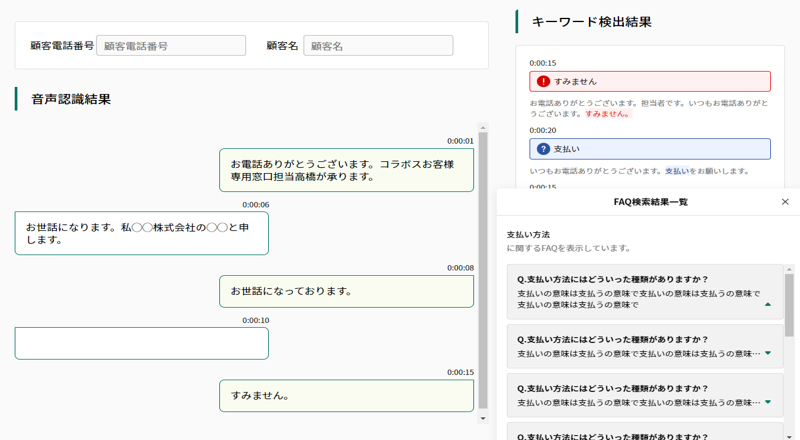Click the FAQ list scrollbar thumb

789,305
